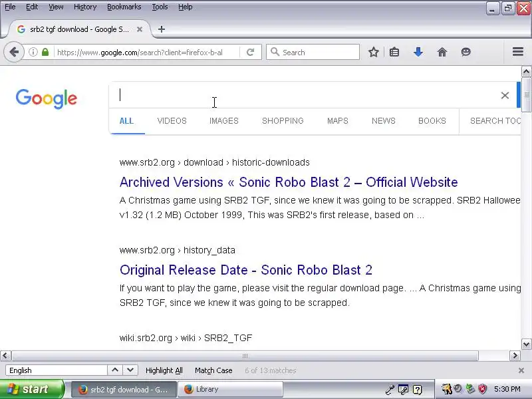The image size is (532, 399).
Task: Click the pen tray icon in taskbar
Action: point(390,390)
